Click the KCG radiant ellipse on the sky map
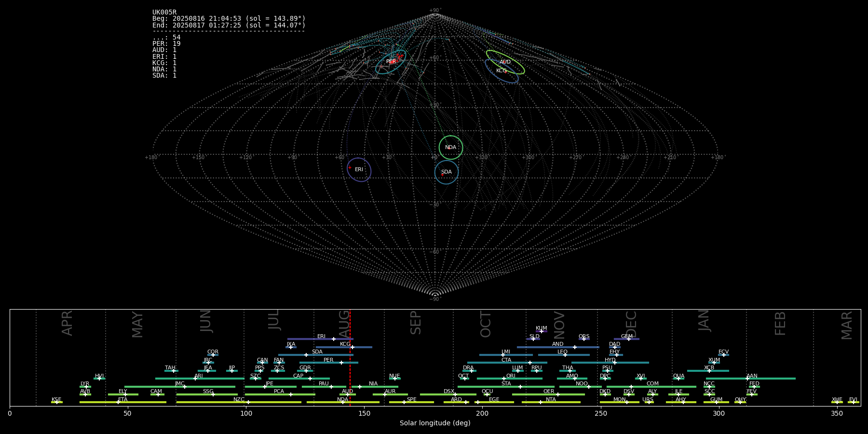Image resolution: width=868 pixels, height=434 pixels. [502, 71]
